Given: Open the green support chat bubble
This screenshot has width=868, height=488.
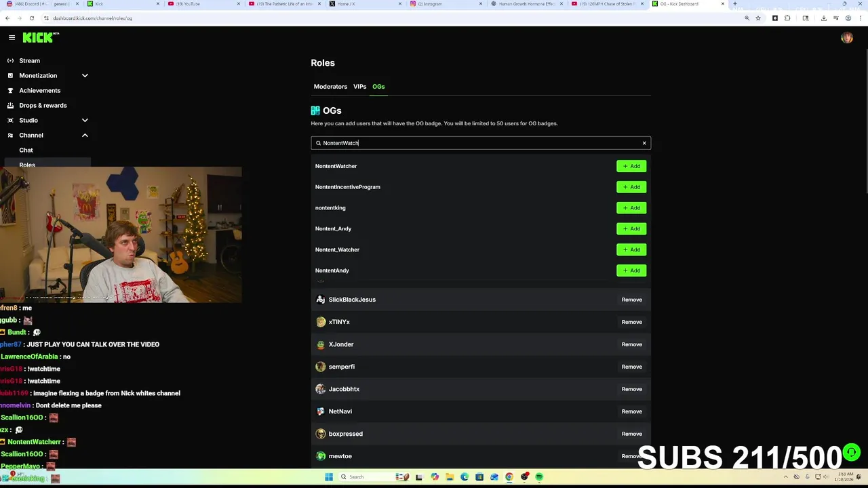Looking at the screenshot, I should [851, 452].
